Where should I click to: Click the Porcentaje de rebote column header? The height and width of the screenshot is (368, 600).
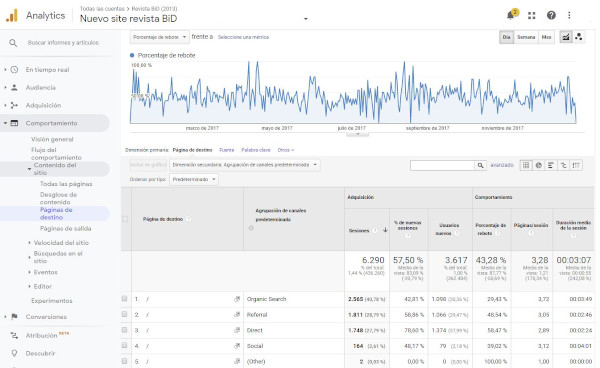(x=491, y=229)
